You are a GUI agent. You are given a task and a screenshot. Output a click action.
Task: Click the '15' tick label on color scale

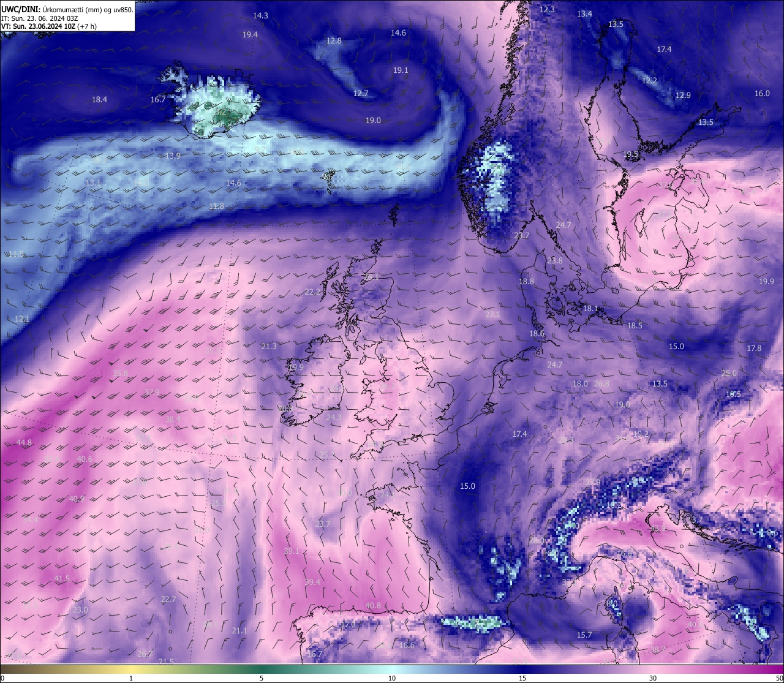tap(522, 678)
